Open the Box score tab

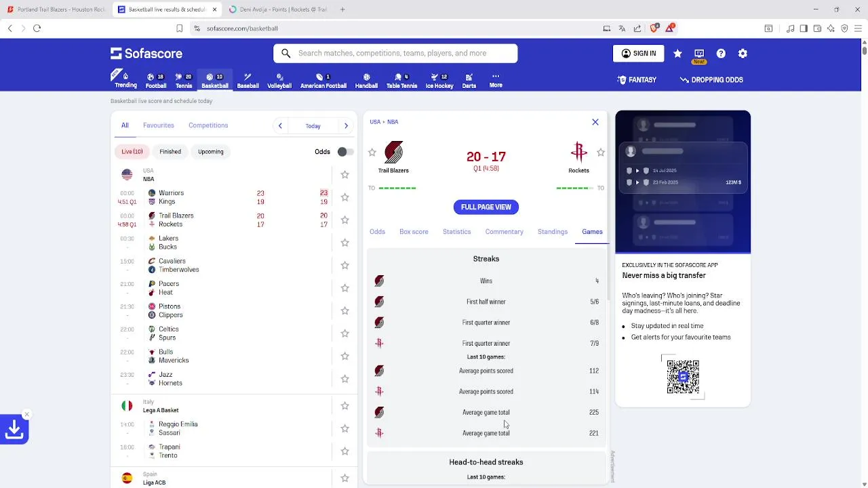(x=414, y=232)
